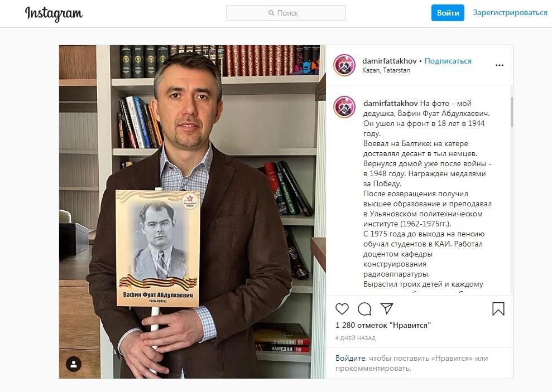Open the comment bubble icon
The image size is (552, 392).
tap(364, 309)
